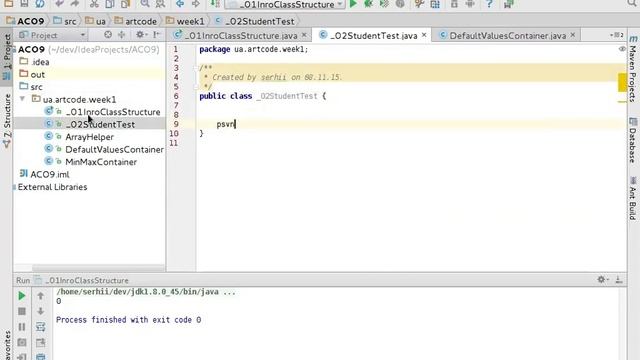This screenshot has width=640, height=360.
Task: Hide the Project panel with the pin icon
Action: [157, 35]
